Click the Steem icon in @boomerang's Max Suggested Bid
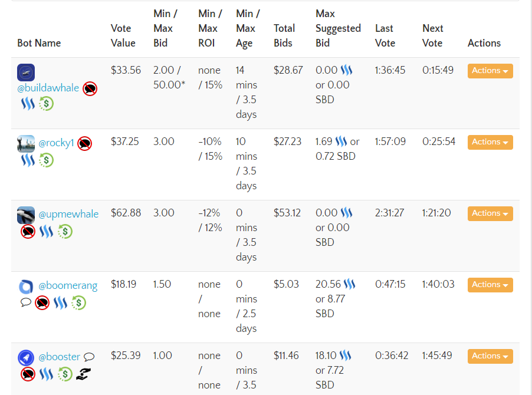 pos(350,284)
